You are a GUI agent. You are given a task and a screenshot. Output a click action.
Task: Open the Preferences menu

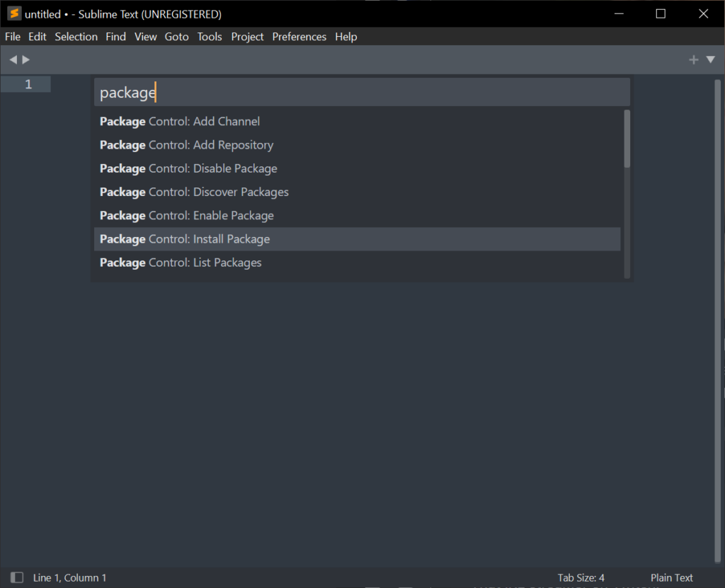point(299,37)
